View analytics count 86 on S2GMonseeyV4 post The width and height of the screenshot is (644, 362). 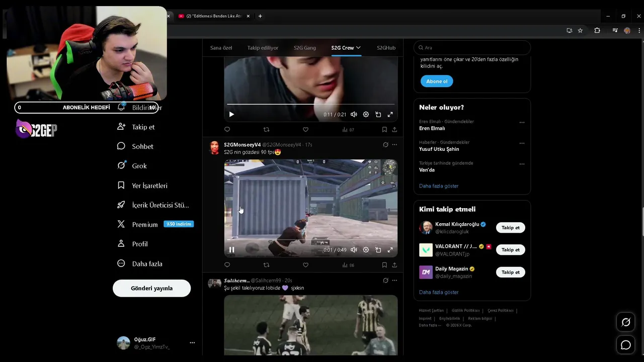[x=348, y=265]
